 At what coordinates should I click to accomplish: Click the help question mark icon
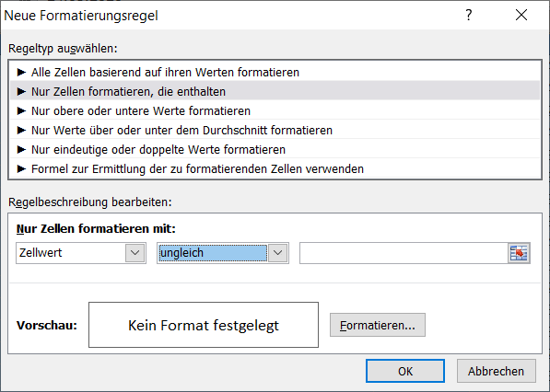(469, 15)
